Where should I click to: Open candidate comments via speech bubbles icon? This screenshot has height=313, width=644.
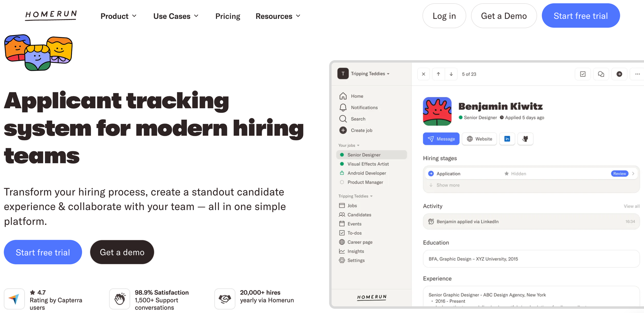point(601,74)
